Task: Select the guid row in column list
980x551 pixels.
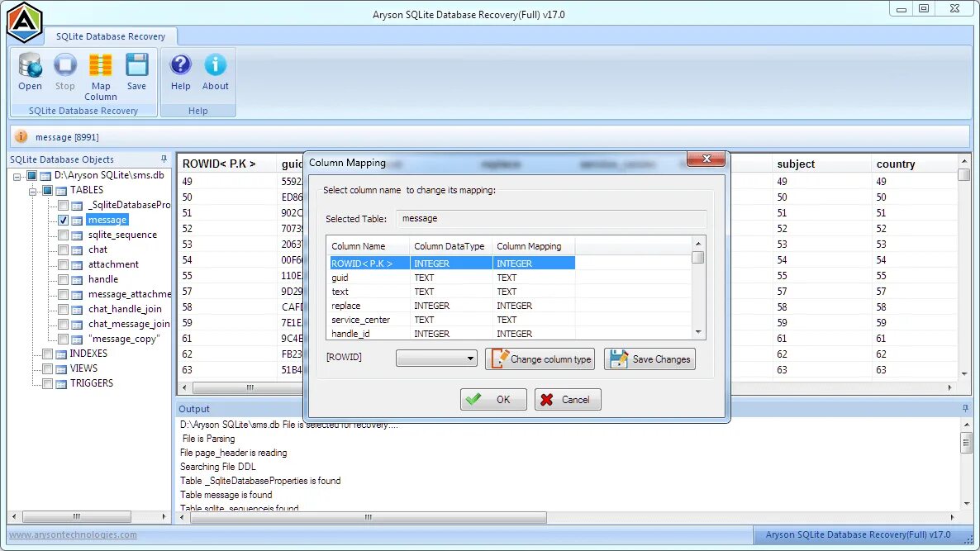Action: (453, 278)
